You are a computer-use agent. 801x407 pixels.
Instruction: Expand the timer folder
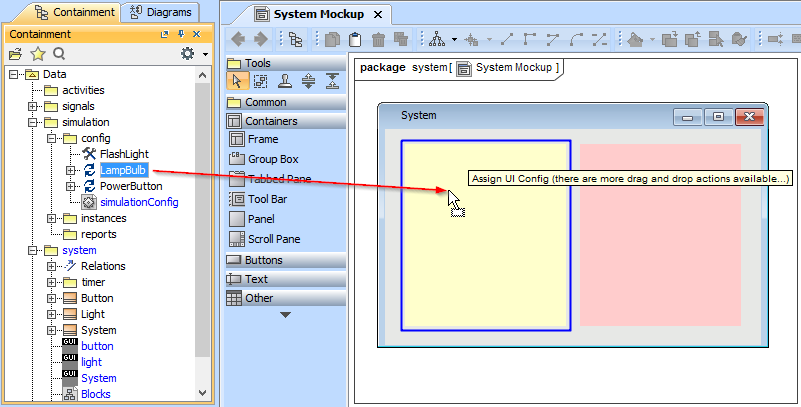51,282
